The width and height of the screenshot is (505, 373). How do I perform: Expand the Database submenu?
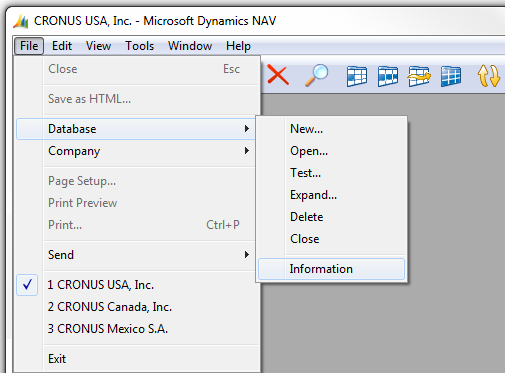coord(136,129)
